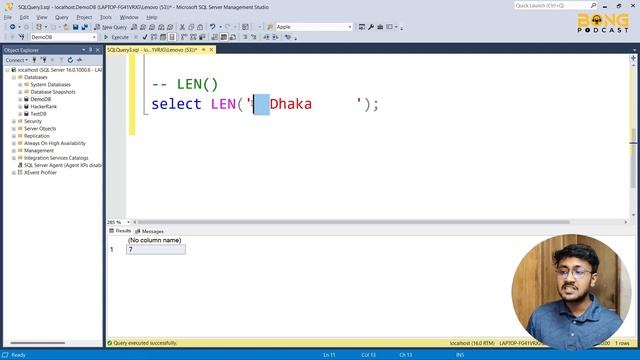The image size is (640, 360).
Task: Expand the System Databases node
Action: coord(20,84)
